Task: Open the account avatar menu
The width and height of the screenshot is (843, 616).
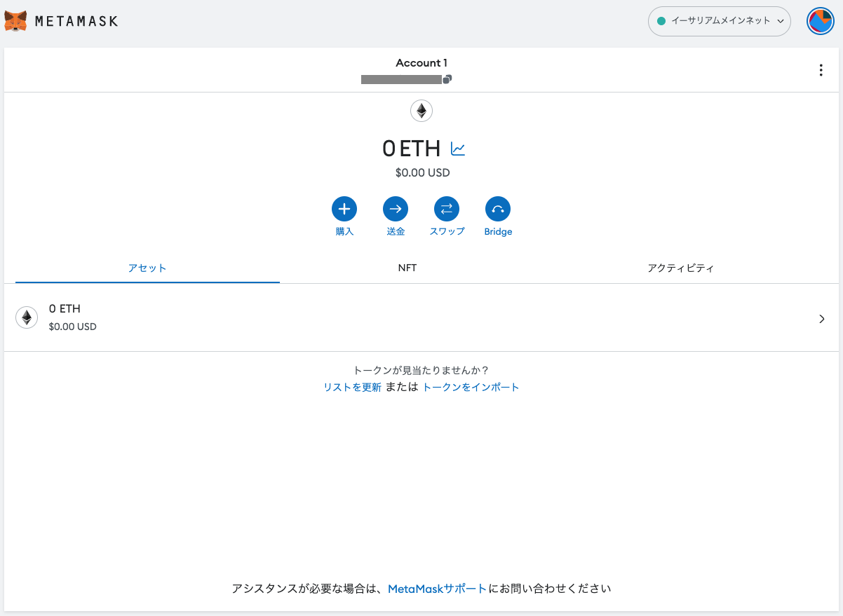Action: [819, 21]
